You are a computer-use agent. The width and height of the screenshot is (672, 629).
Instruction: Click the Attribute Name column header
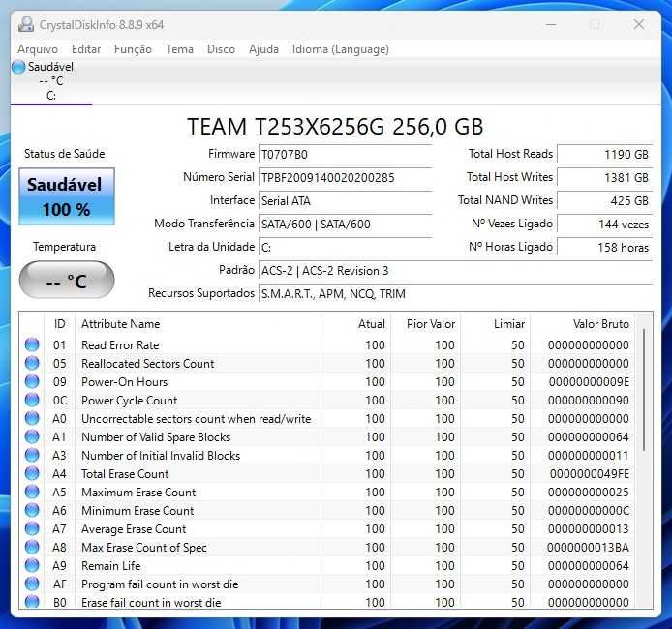tap(198, 324)
